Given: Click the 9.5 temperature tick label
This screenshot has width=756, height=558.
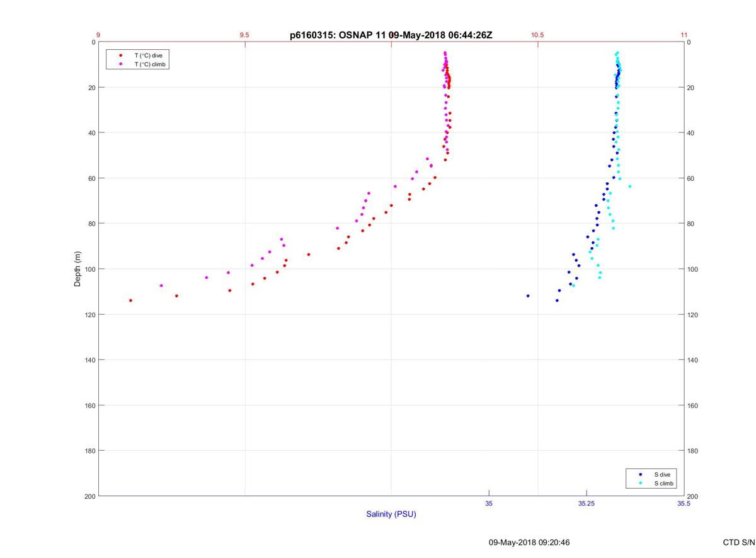Looking at the screenshot, I should tap(244, 35).
